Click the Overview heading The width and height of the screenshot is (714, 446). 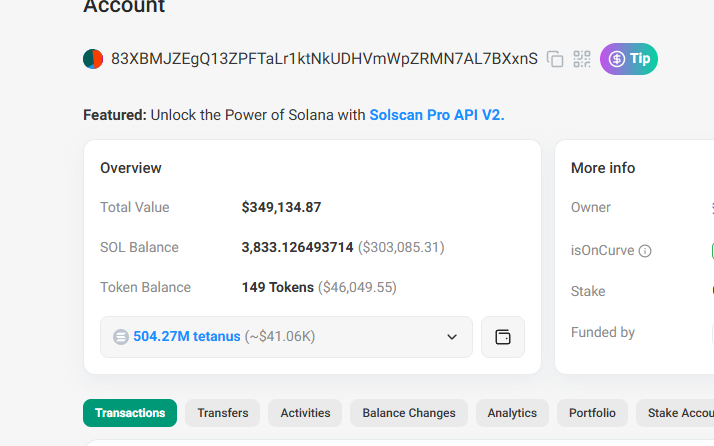click(131, 168)
